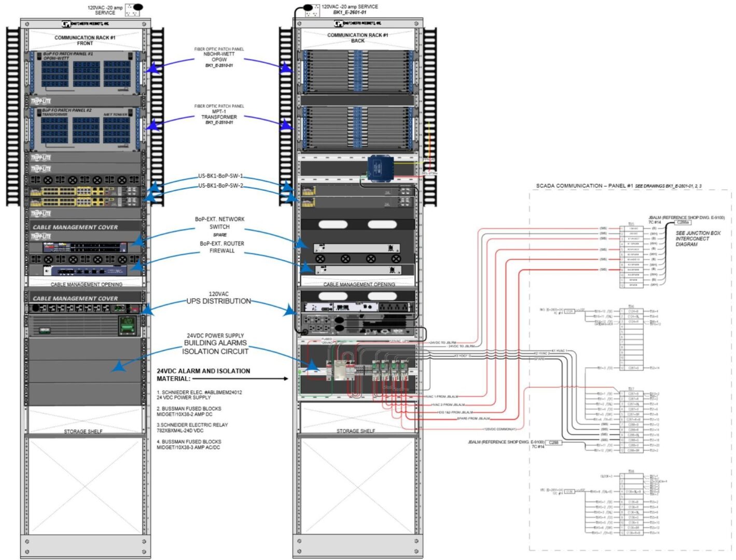
Task: Select the US-BK1-BoP-SW-1 switch label
Action: click(x=220, y=176)
